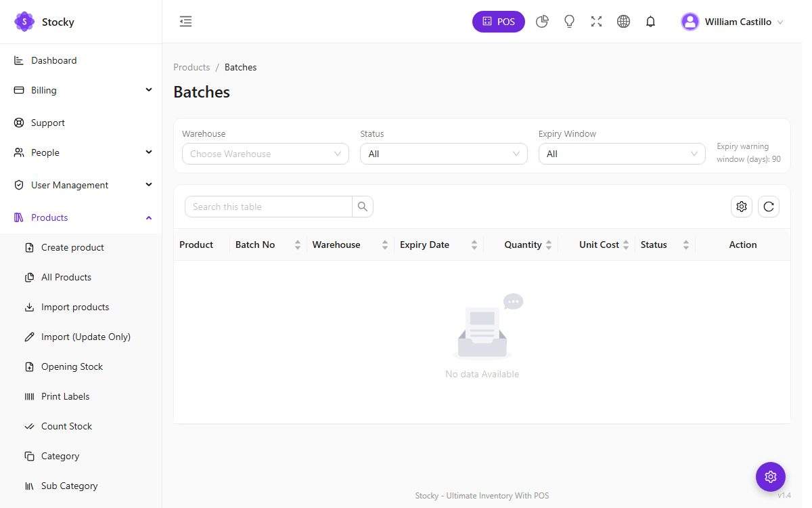Open the POS screen
This screenshot has height=508, width=812.
tap(499, 22)
